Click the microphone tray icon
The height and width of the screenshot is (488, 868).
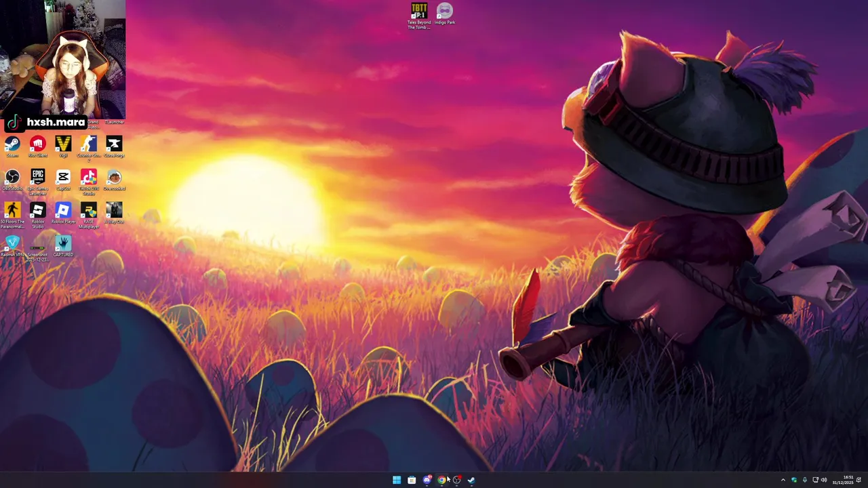click(805, 480)
